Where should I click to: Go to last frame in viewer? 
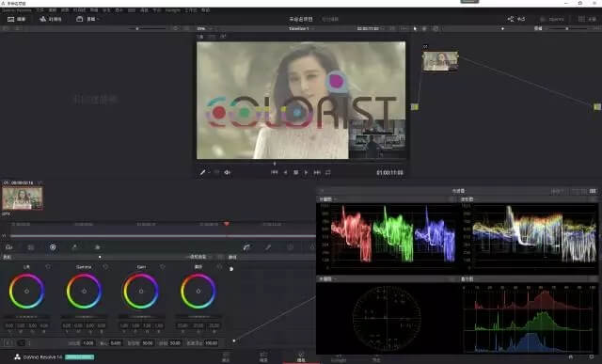317,172
